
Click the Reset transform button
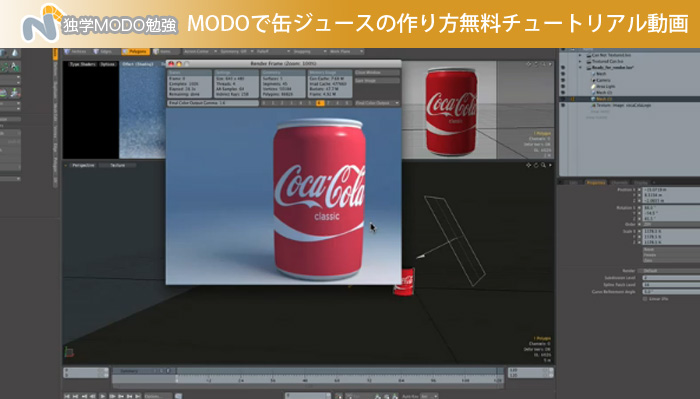(x=671, y=249)
